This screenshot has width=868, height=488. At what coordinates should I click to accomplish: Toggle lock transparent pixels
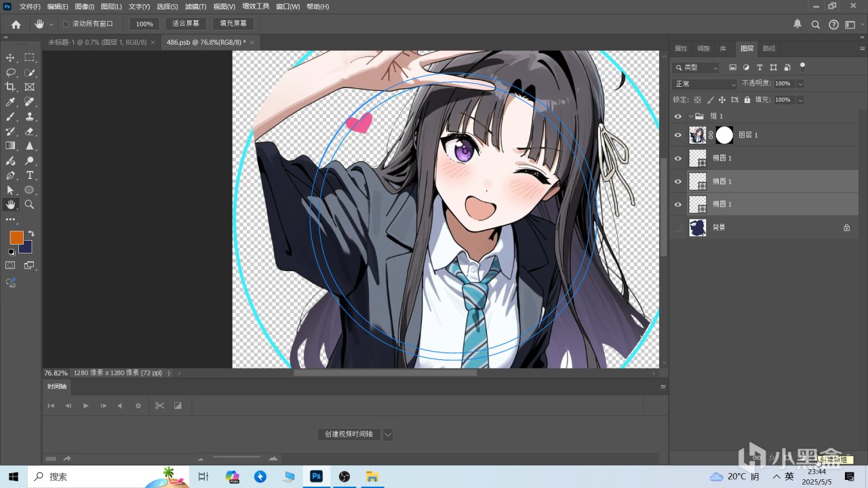point(698,100)
